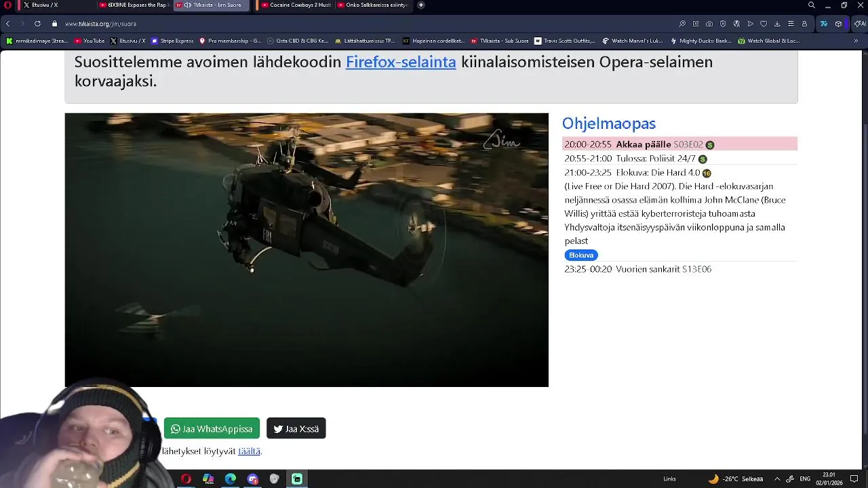Image resolution: width=868 pixels, height=488 pixels.
Task: Open the Pro membership bookmark
Action: point(230,41)
